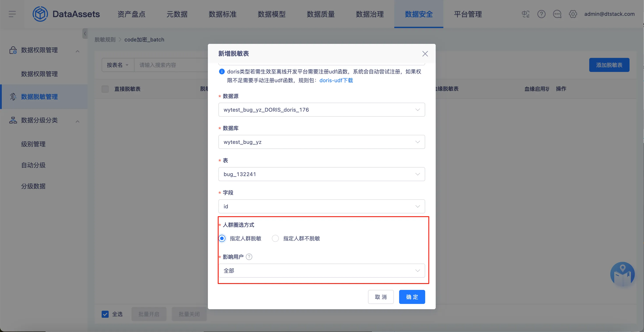The image size is (644, 332).
Task: Click the doris-udf下载 link
Action: coord(336,80)
